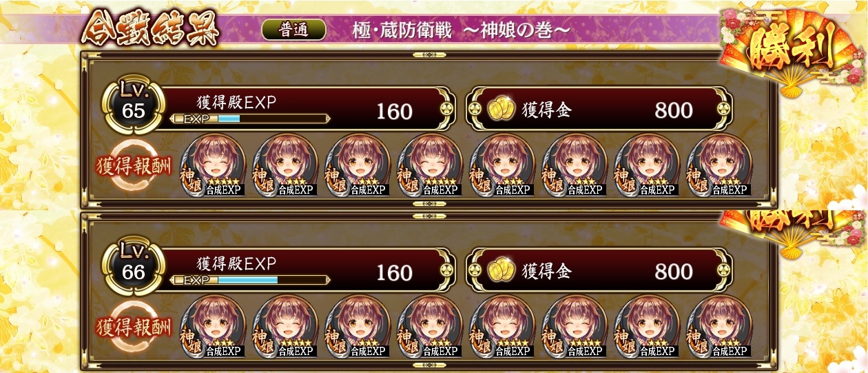Click the EXP progress bar beside Lv. 66
Viewport: 868px width, 373px height.
[250, 280]
